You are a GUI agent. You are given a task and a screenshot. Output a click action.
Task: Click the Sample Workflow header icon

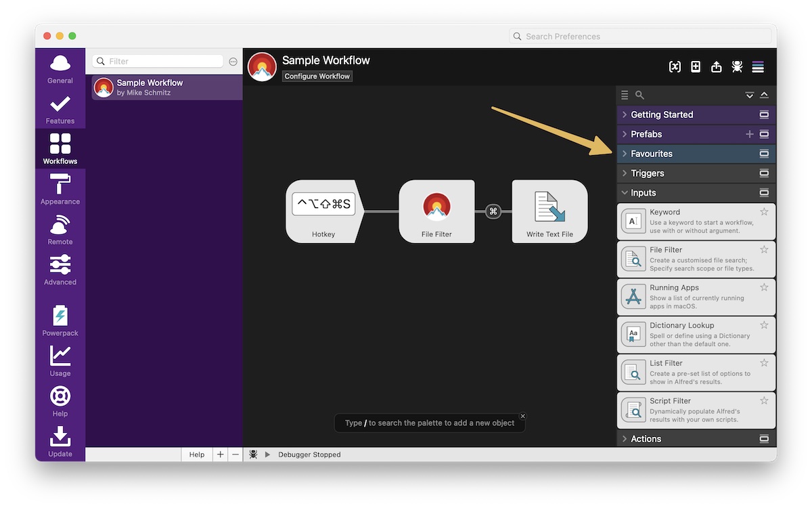click(x=263, y=67)
